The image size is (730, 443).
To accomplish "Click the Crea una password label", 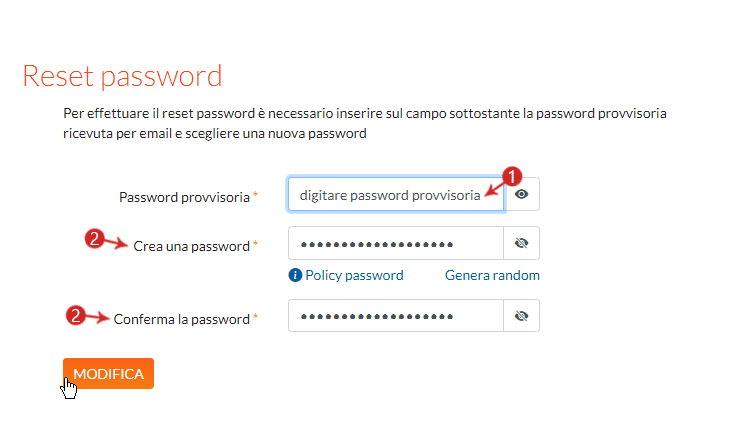I will click(x=191, y=246).
